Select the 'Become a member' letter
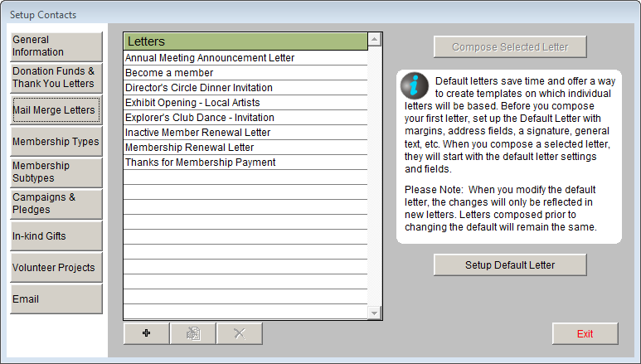Viewport: 641px width, 364px height. 245,73
